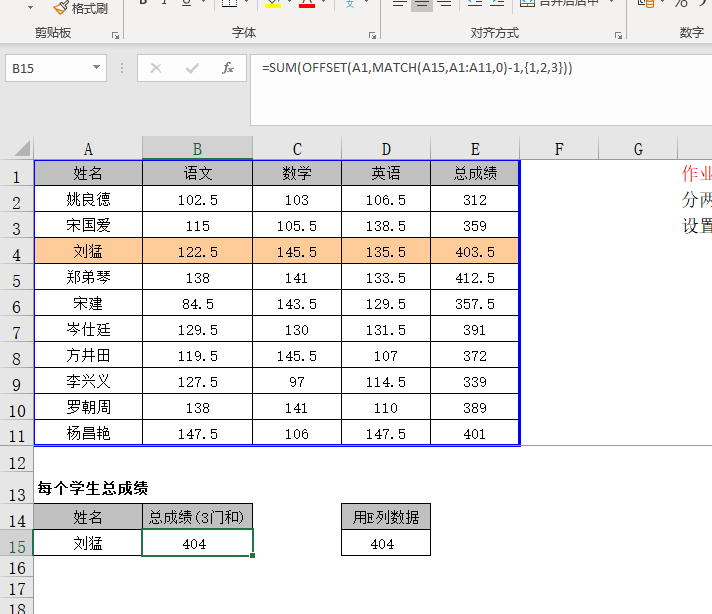
Task: Select column B header
Action: pyautogui.click(x=198, y=149)
